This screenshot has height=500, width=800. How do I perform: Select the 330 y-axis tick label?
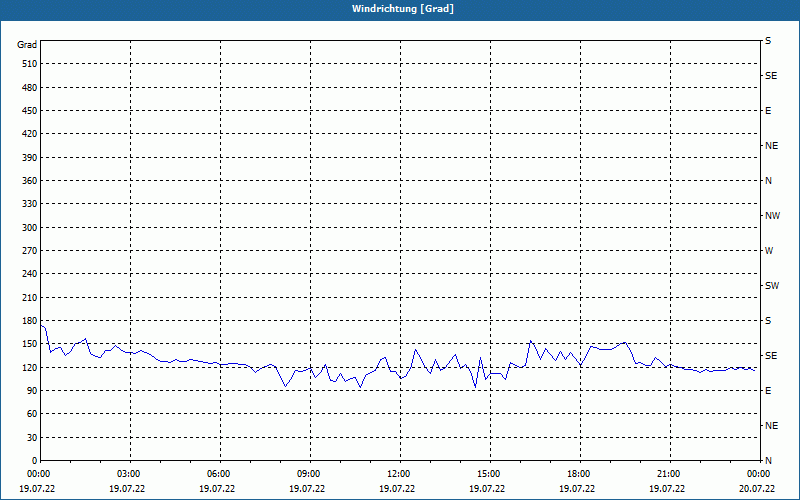pos(29,204)
